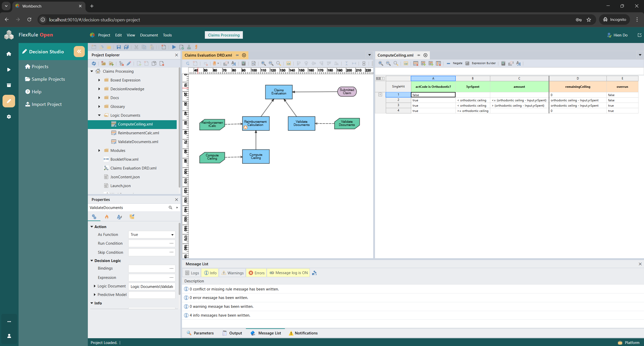This screenshot has width=644, height=346.
Task: Toggle the Info filter in Message List
Action: [210, 273]
